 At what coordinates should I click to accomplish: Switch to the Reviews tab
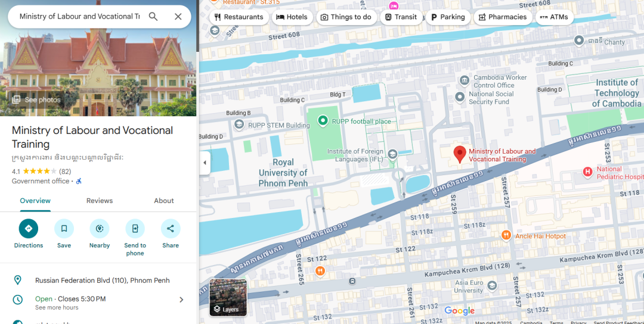point(100,201)
